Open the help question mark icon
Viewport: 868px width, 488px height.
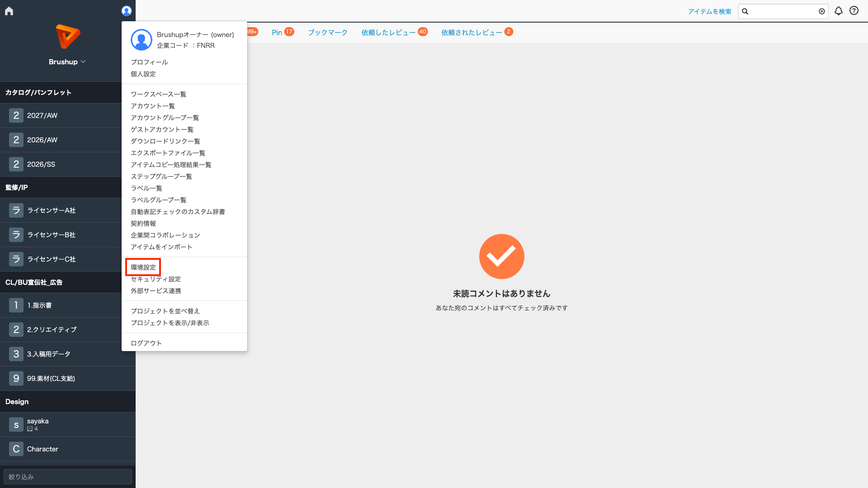[x=854, y=11]
